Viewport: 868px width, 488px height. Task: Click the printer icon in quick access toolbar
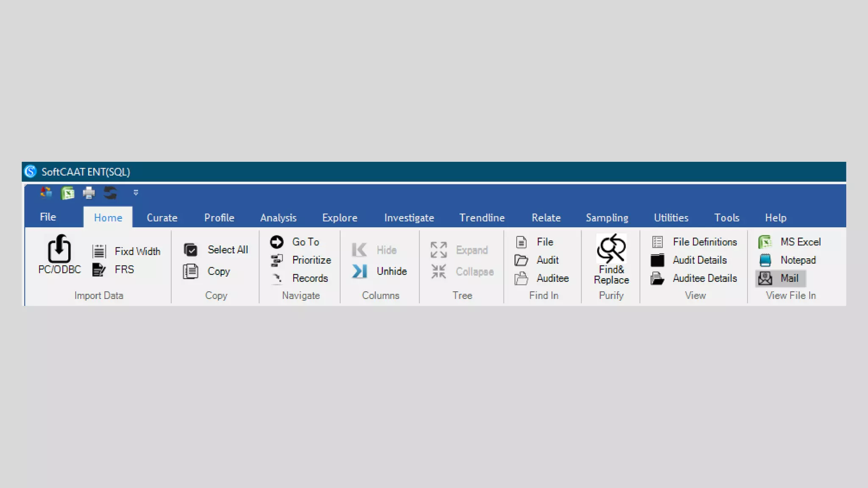(89, 193)
